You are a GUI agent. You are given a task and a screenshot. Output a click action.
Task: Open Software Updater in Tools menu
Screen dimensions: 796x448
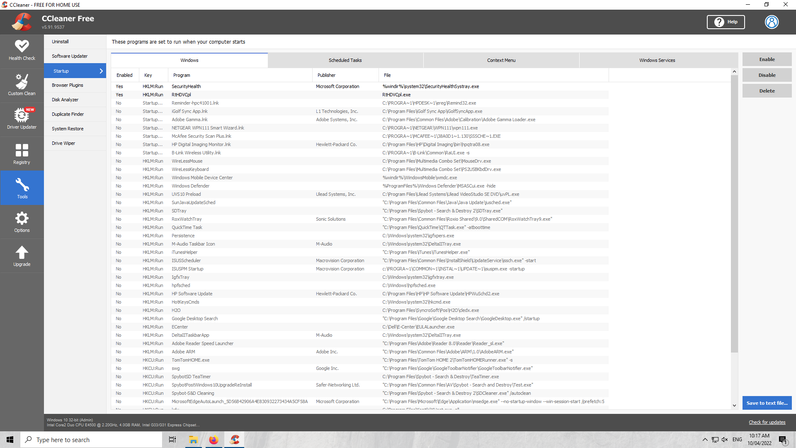[x=70, y=56]
